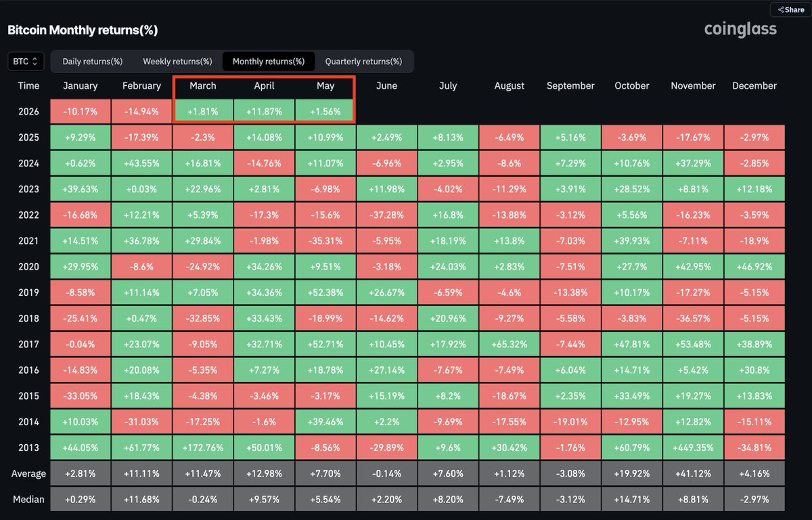Select the 2018 March cell -32.85%

(203, 318)
